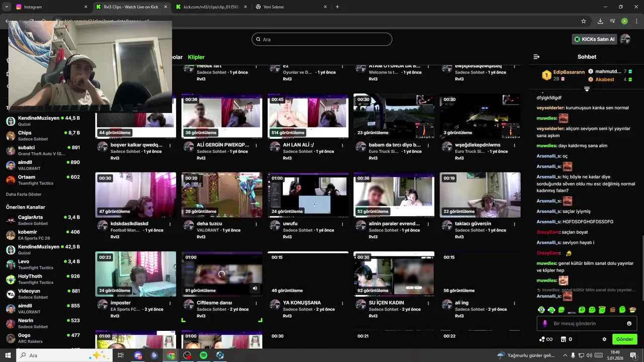Image resolution: width=644 pixels, height=362 pixels.
Task: Click the 'KICKs Satın Al' button
Action: 595,39
